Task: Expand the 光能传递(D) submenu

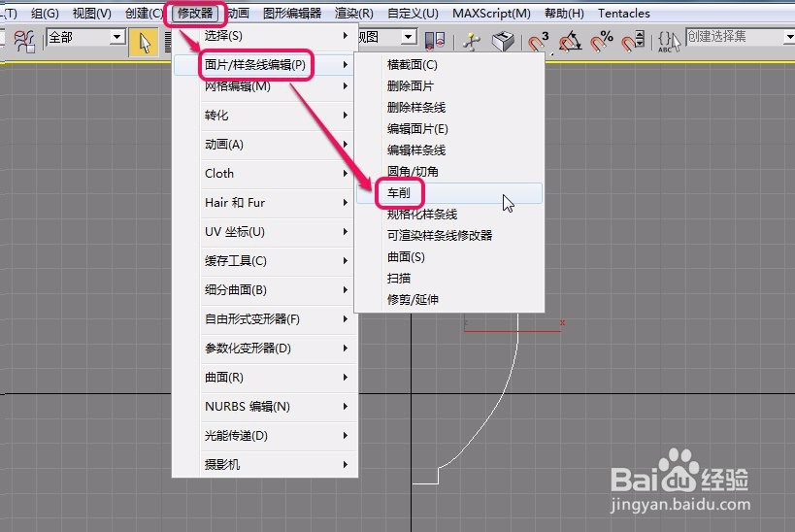Action: pos(266,436)
